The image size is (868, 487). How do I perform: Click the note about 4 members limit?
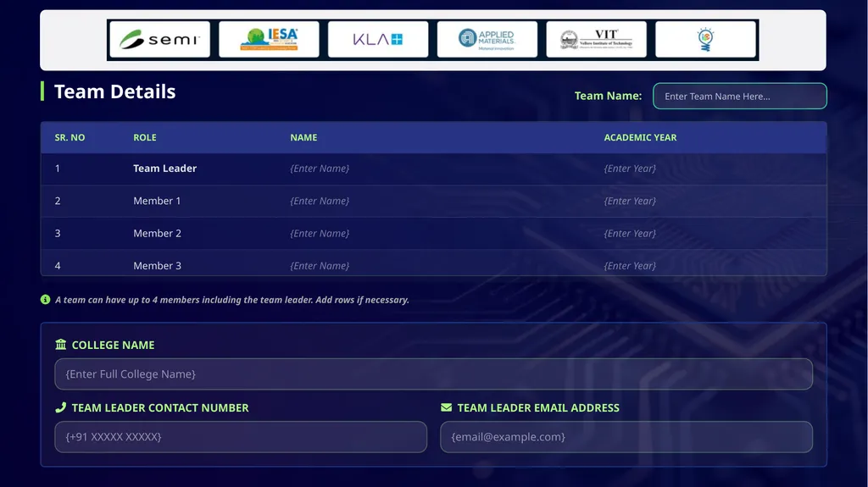tap(232, 300)
